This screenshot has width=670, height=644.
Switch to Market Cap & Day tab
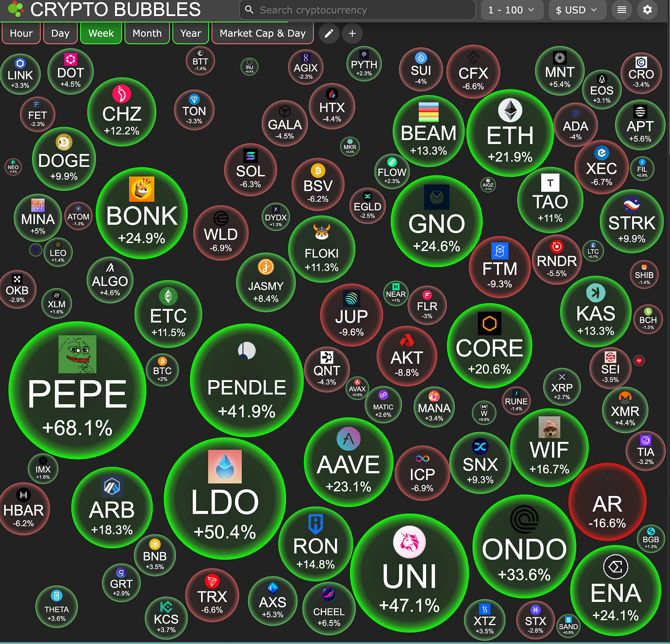coord(263,33)
